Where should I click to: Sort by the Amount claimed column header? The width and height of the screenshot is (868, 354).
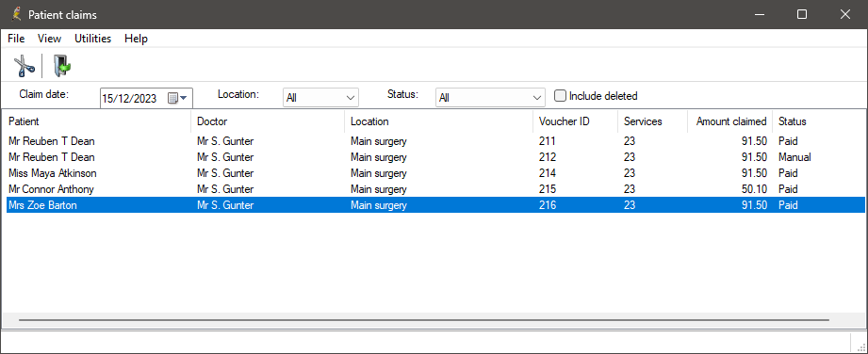(729, 121)
